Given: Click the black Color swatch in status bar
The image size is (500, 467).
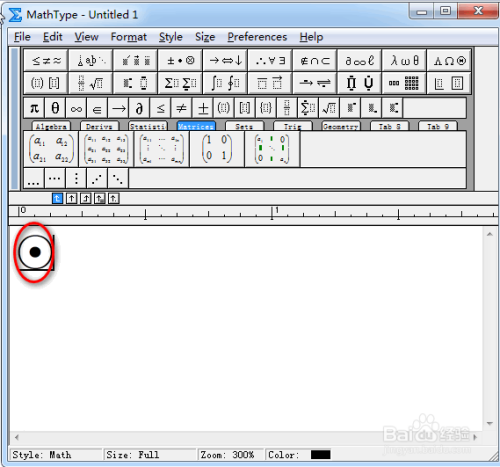Looking at the screenshot, I should pyautogui.click(x=320, y=455).
